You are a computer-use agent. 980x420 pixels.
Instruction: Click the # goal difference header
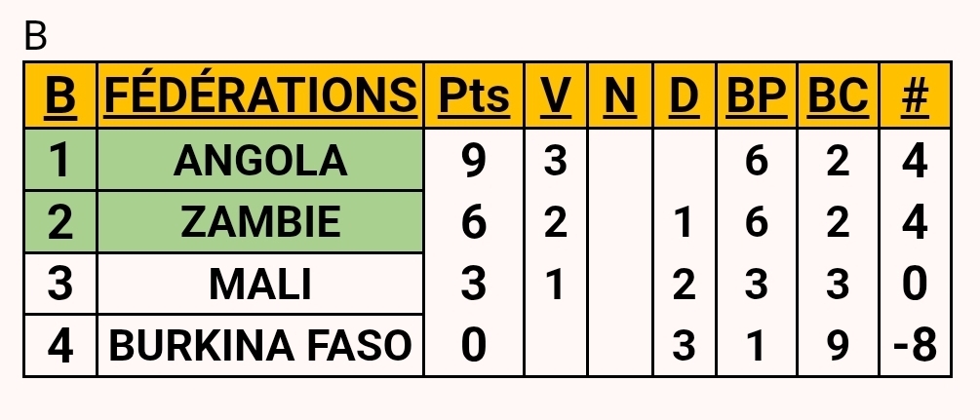(x=914, y=95)
